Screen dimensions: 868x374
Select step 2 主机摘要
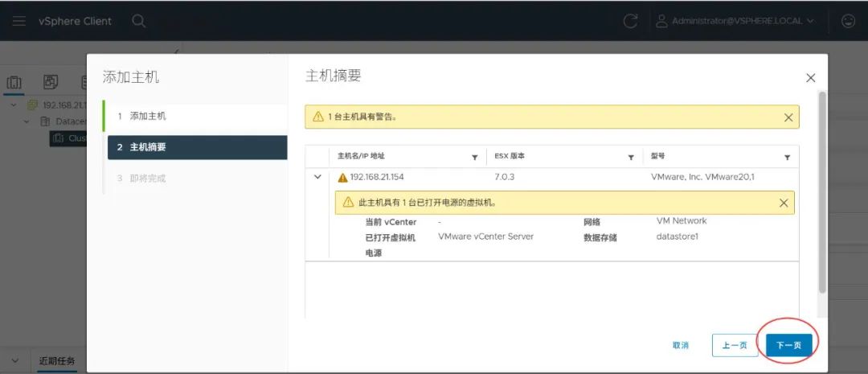pyautogui.click(x=197, y=147)
